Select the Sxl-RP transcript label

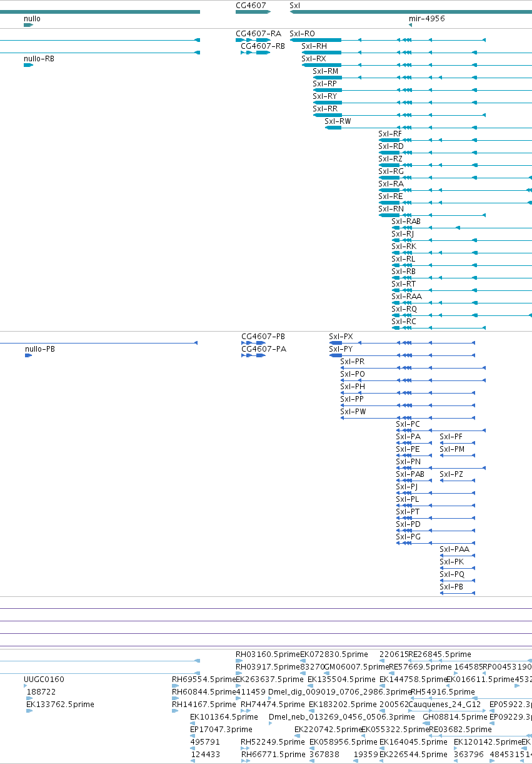(324, 83)
